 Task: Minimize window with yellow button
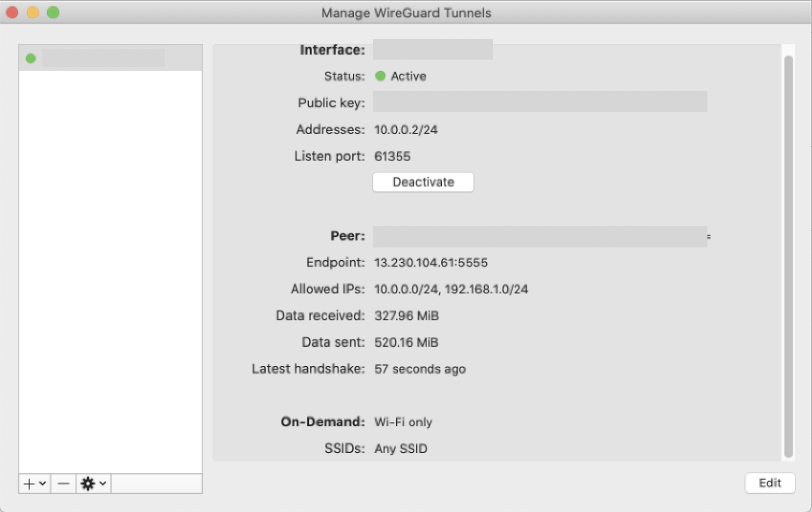pyautogui.click(x=33, y=12)
